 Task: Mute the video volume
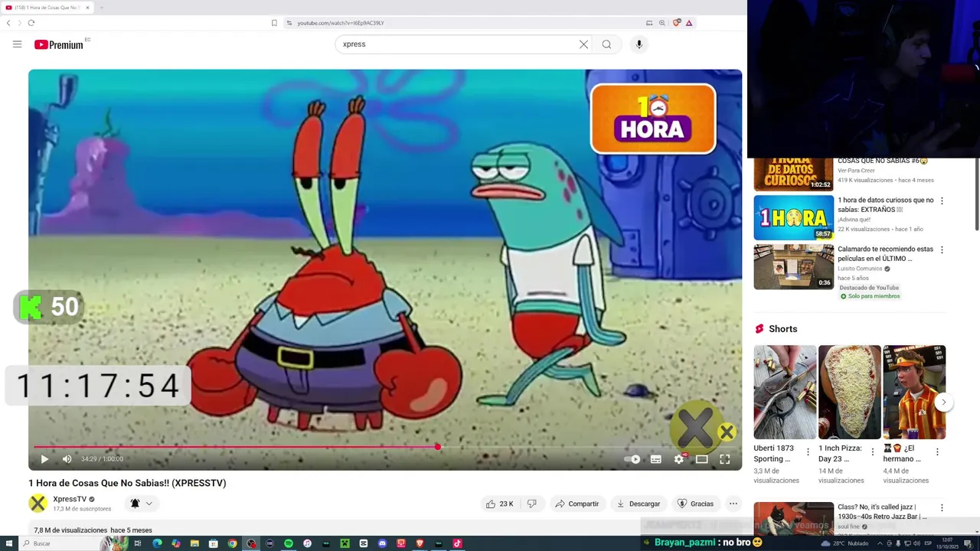[x=67, y=459]
